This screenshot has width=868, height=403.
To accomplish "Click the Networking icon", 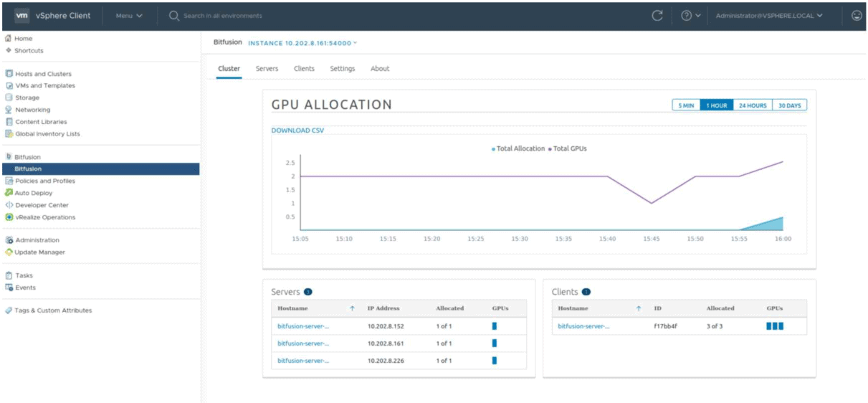I will point(9,110).
